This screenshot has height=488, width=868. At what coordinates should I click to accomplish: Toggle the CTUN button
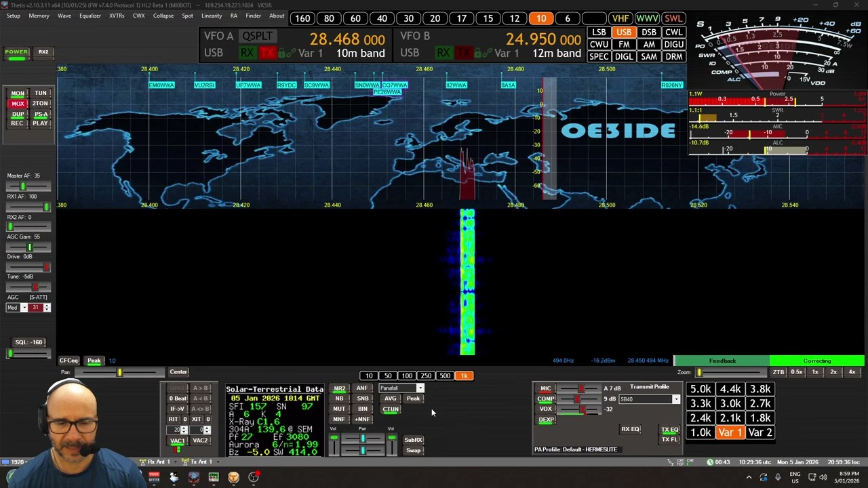point(391,409)
